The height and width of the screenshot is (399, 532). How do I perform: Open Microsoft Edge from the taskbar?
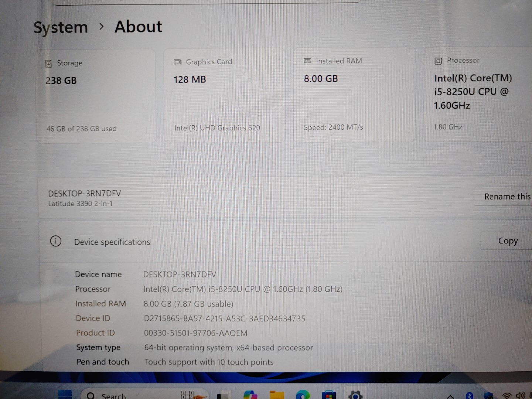coord(303,395)
